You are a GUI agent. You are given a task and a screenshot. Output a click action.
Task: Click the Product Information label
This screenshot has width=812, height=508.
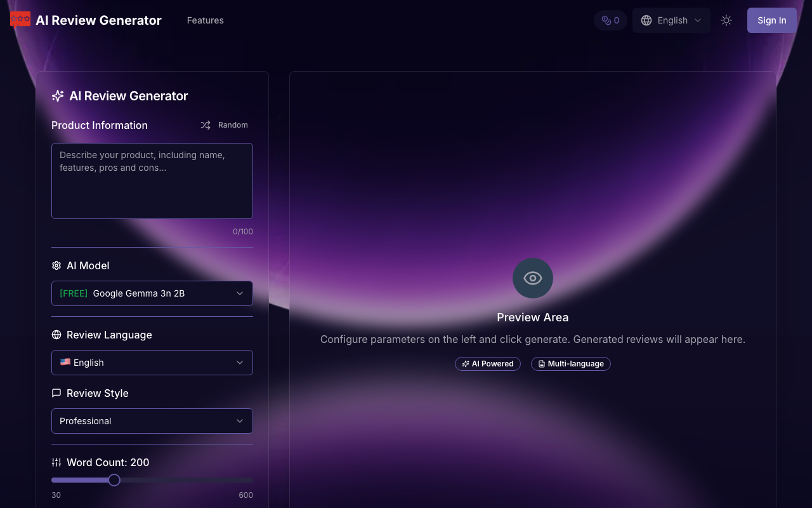[x=100, y=125]
